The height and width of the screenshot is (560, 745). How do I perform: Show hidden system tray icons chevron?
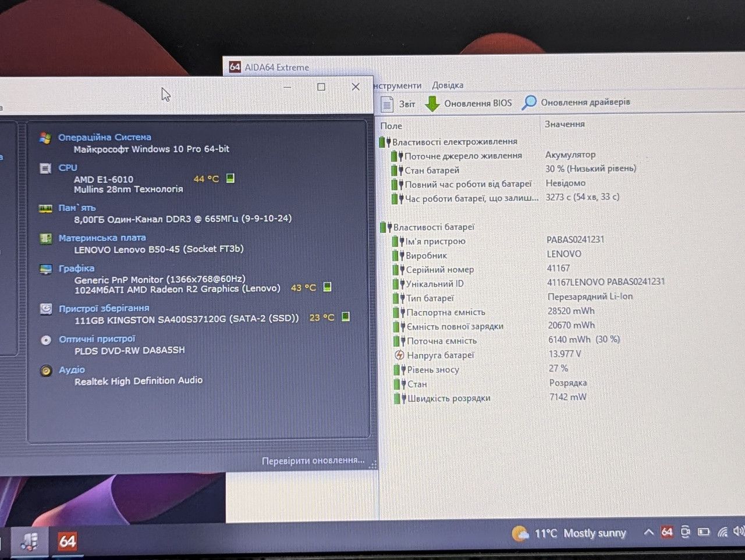click(x=648, y=532)
